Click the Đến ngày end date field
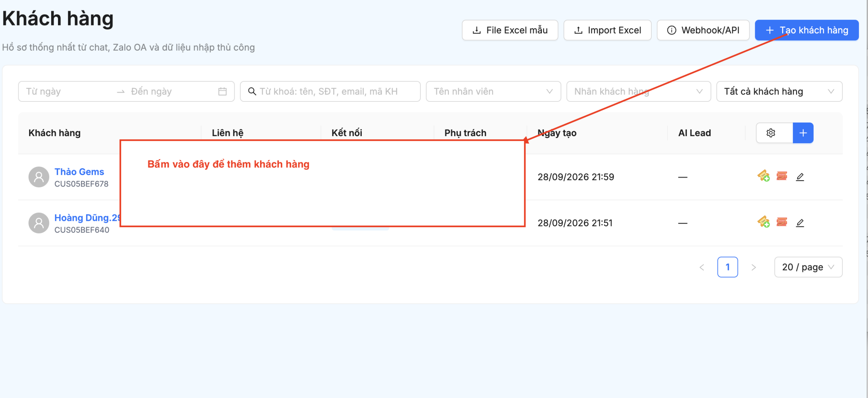The height and width of the screenshot is (398, 868). click(x=171, y=92)
